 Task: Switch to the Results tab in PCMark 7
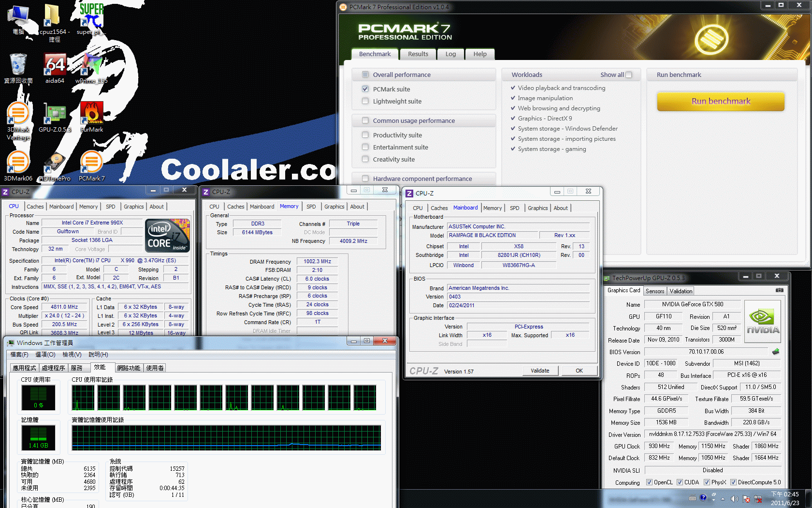(x=418, y=54)
